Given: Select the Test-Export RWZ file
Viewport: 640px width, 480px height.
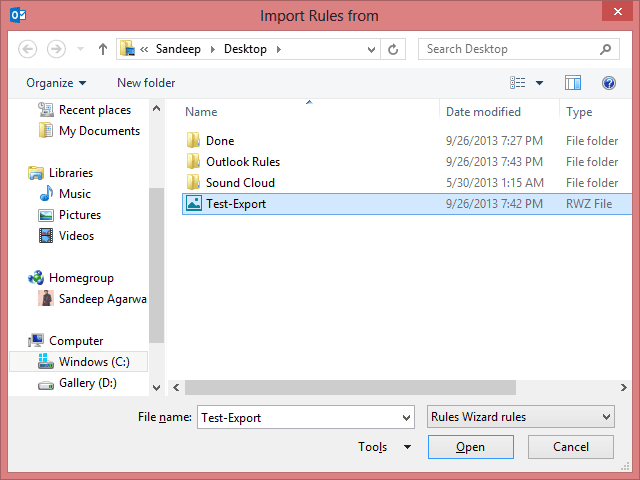Looking at the screenshot, I should [407, 204].
